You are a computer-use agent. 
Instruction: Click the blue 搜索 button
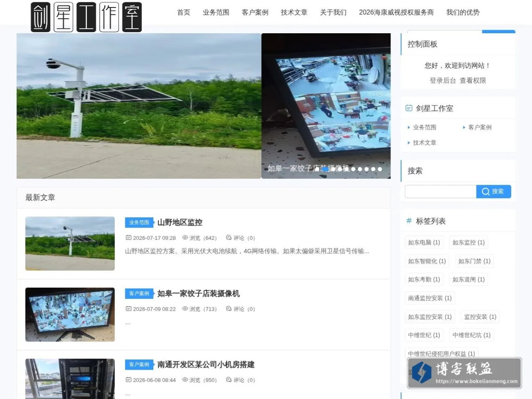(x=494, y=192)
